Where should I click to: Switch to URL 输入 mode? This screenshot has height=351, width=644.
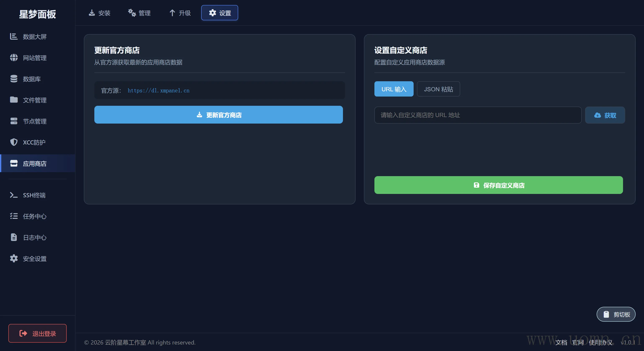[x=394, y=89]
